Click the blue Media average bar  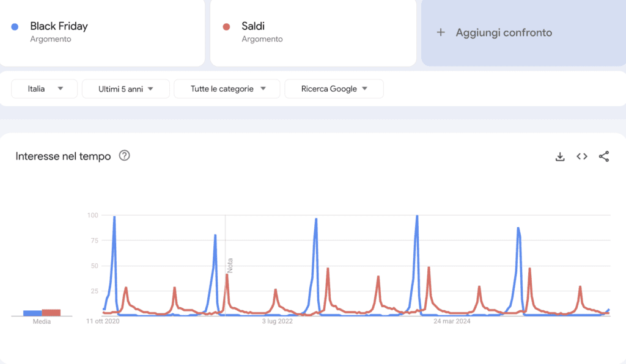[x=32, y=313]
